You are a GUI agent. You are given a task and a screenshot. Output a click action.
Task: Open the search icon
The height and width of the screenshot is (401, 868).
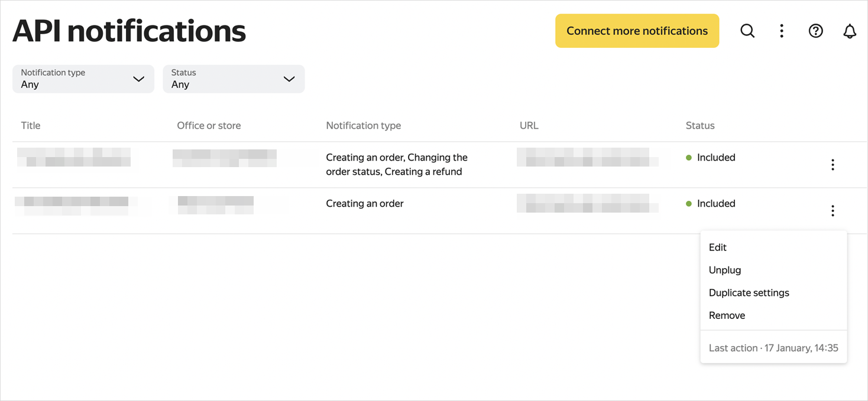tap(747, 30)
